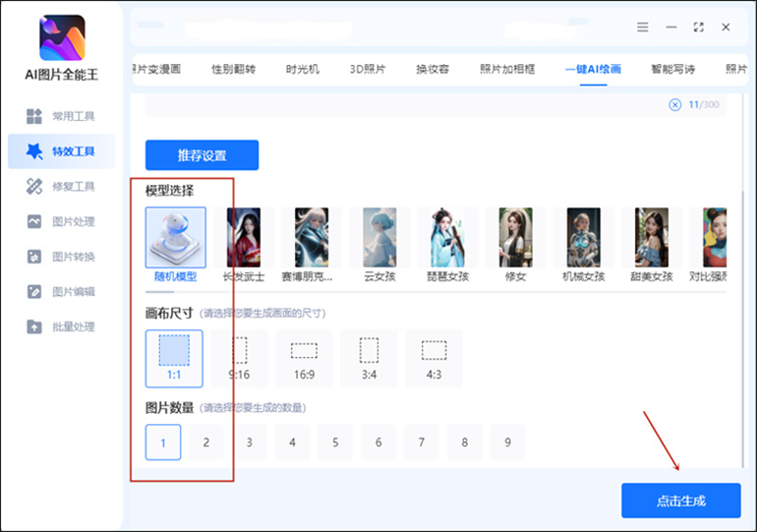Viewport: 757px width, 532px height.
Task: Open 修复工具 in the sidebar
Action: point(61,186)
